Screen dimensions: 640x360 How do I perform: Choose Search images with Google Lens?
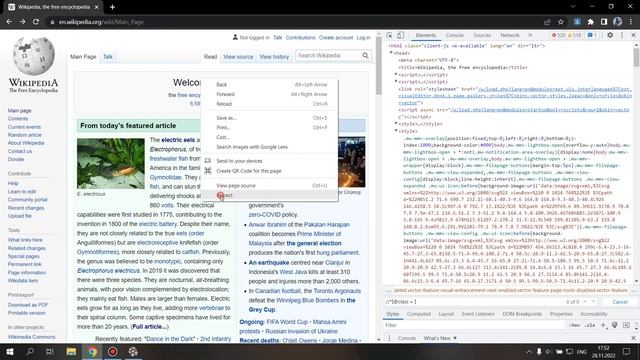(269, 147)
